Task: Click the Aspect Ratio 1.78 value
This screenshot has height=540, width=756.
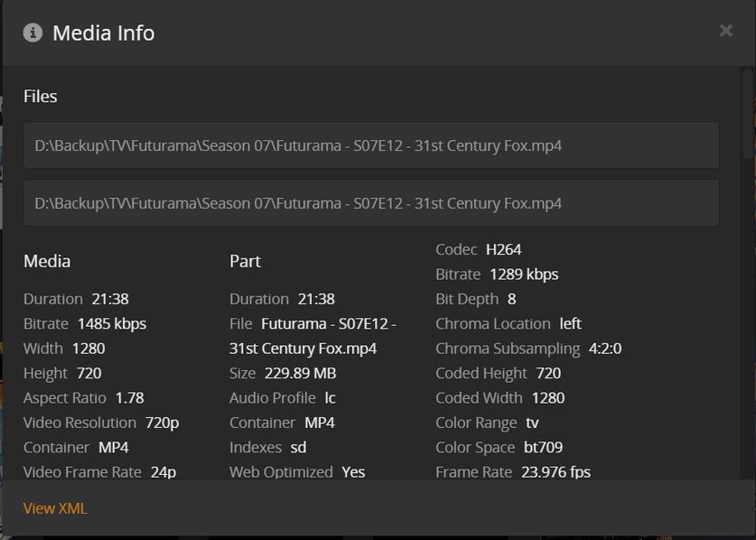Action: click(x=129, y=398)
